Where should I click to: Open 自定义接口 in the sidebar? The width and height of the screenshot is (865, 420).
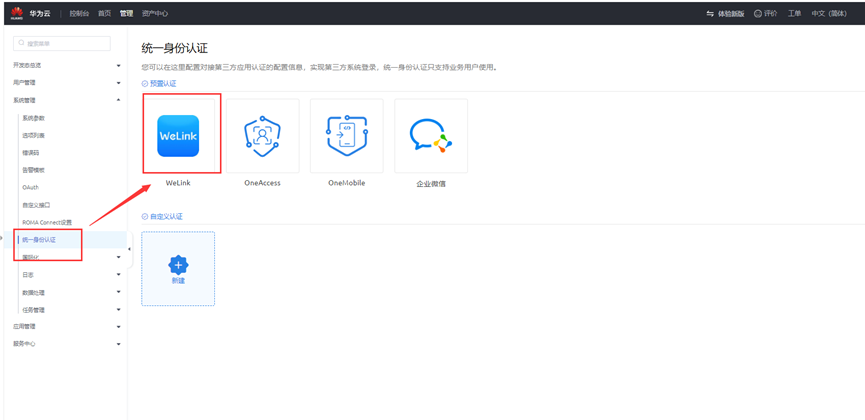point(36,205)
